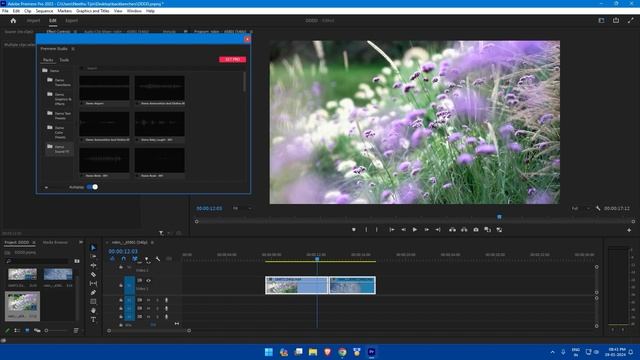This screenshot has height=360, width=640.
Task: Open the File menu
Action: pos(5,11)
